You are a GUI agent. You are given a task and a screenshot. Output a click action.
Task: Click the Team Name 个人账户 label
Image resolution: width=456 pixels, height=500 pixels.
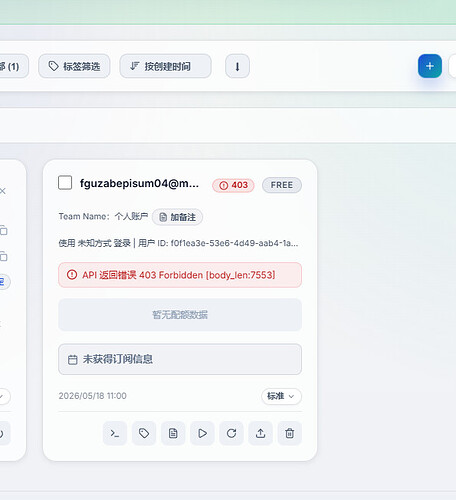pyautogui.click(x=103, y=217)
